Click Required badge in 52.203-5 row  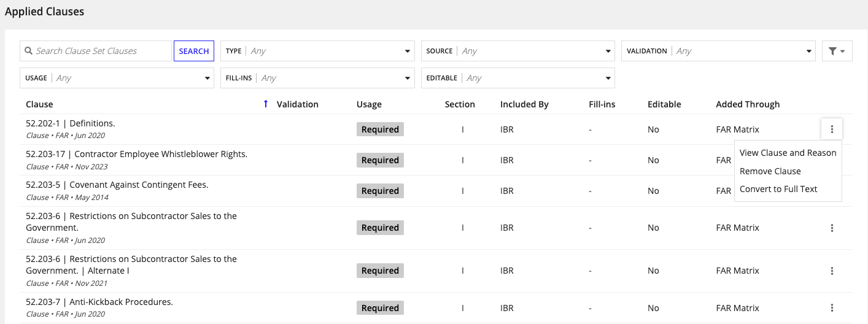tap(380, 191)
